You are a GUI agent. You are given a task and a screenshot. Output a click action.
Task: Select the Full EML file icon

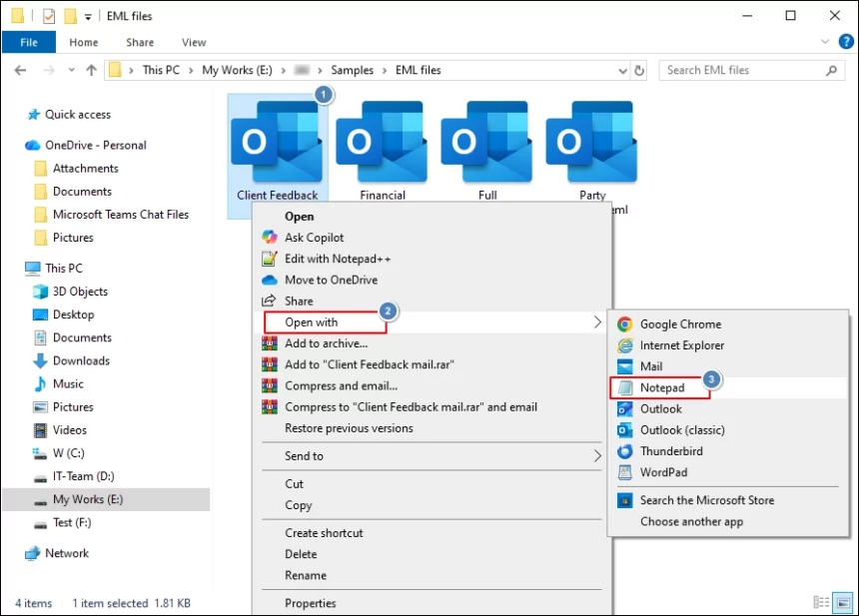pos(486,141)
